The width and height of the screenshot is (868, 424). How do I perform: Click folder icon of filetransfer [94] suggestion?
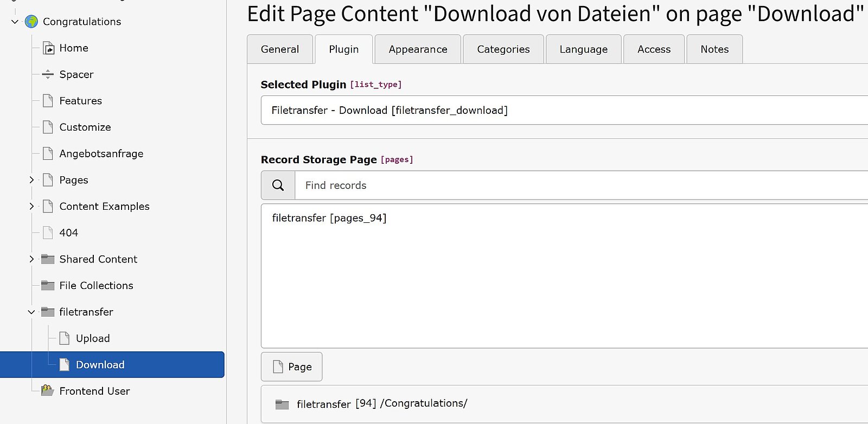coord(282,404)
